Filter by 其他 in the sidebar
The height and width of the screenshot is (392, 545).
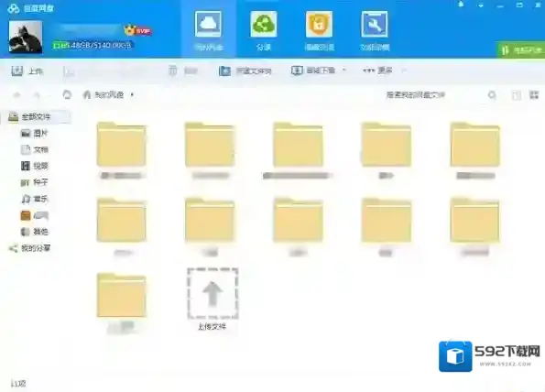coord(34,232)
